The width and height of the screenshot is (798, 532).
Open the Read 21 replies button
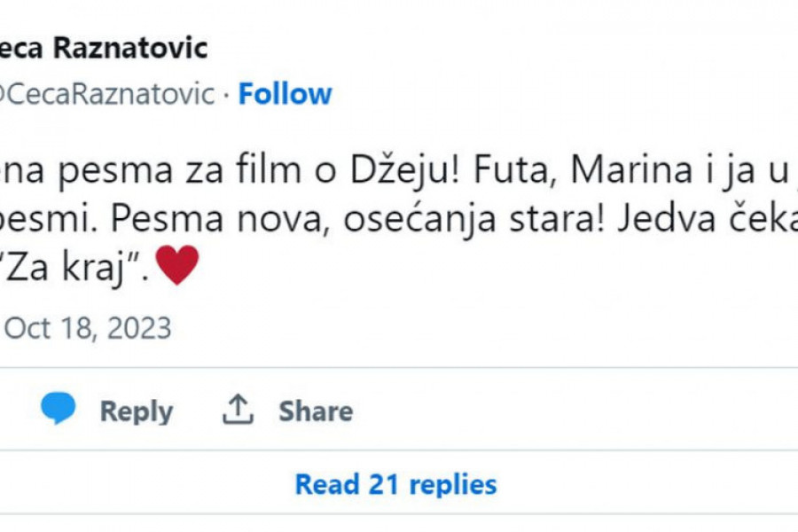point(395,484)
